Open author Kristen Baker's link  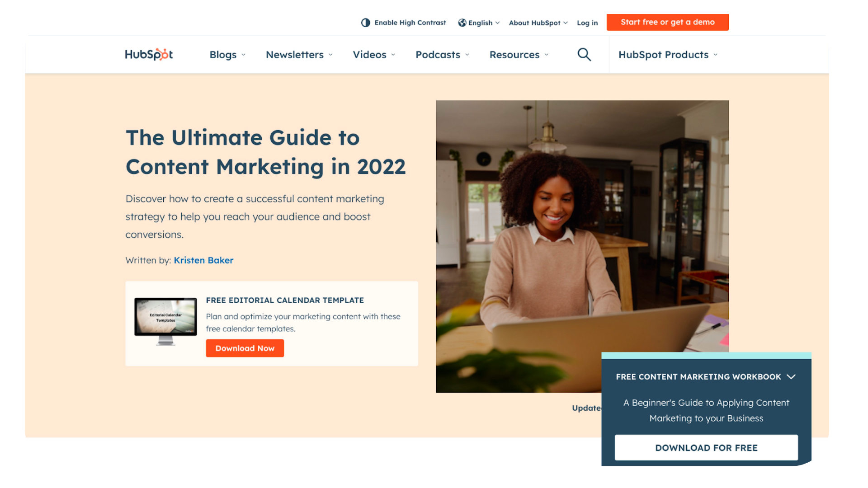tap(203, 260)
